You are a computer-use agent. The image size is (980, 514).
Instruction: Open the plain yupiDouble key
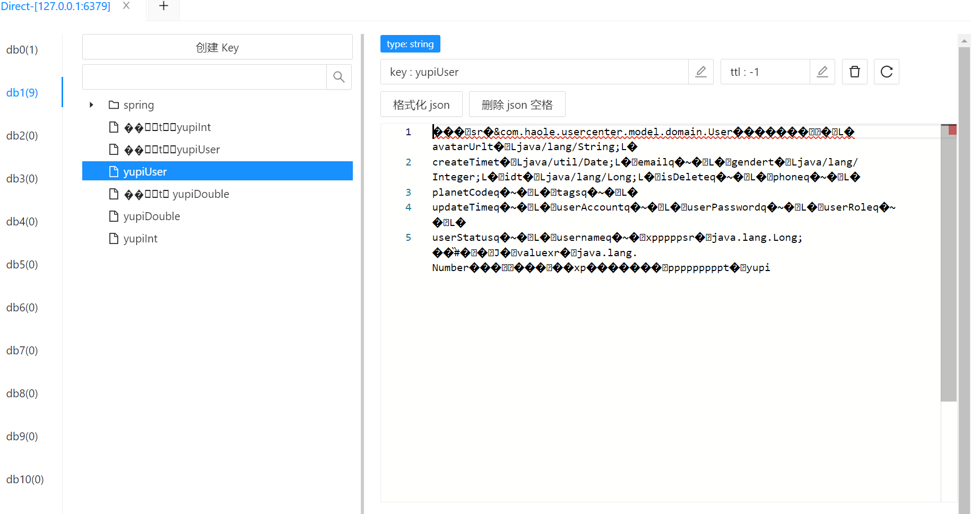click(151, 216)
